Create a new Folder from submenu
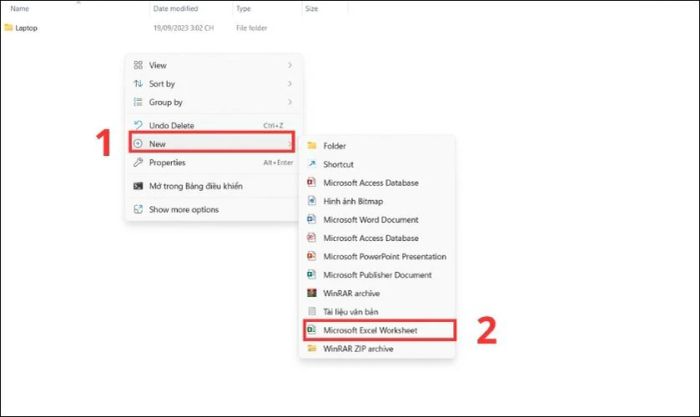The height and width of the screenshot is (417, 700). tap(378, 146)
